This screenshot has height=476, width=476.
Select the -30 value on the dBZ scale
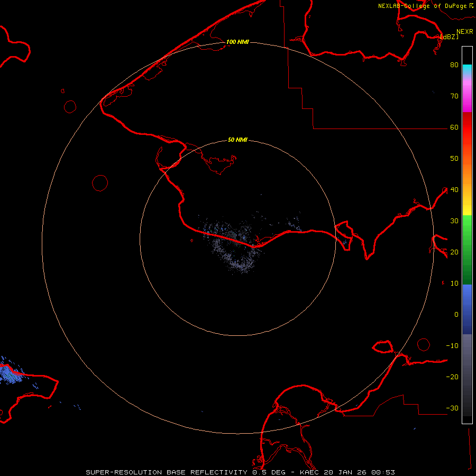(x=452, y=408)
